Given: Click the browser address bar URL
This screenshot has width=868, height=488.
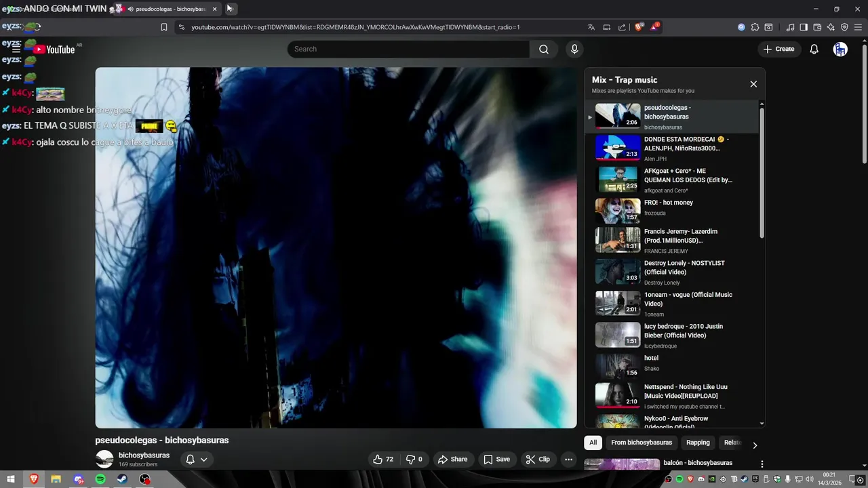Looking at the screenshot, I should point(355,27).
